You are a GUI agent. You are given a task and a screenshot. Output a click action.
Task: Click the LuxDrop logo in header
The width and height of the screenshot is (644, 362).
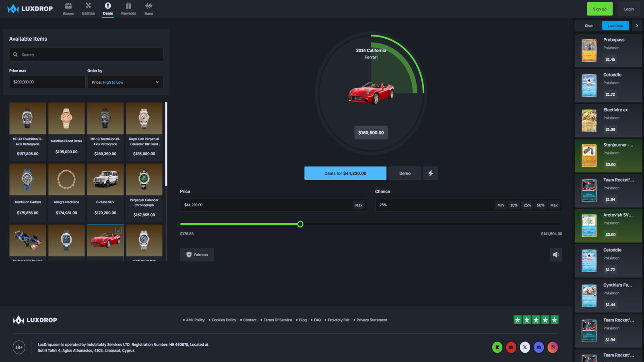30,8
